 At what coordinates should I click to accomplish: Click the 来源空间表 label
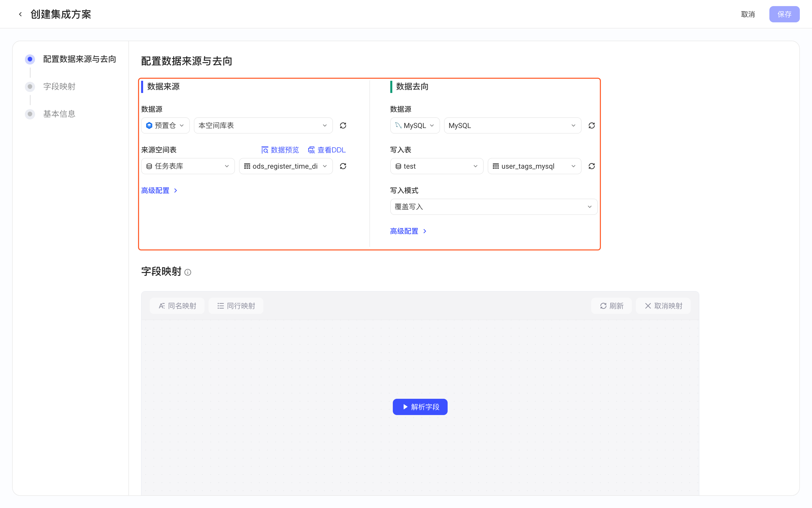pos(159,150)
